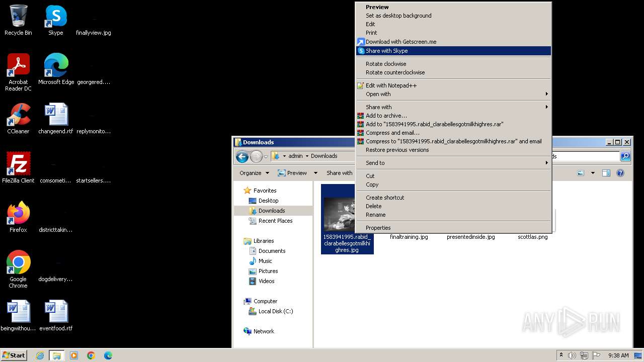Click the Explorer search button icon
The height and width of the screenshot is (362, 644).
(x=625, y=156)
